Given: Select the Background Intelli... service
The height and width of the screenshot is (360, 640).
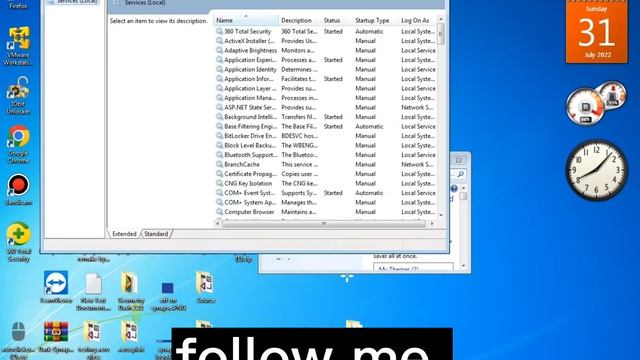Looking at the screenshot, I should pos(325,117).
